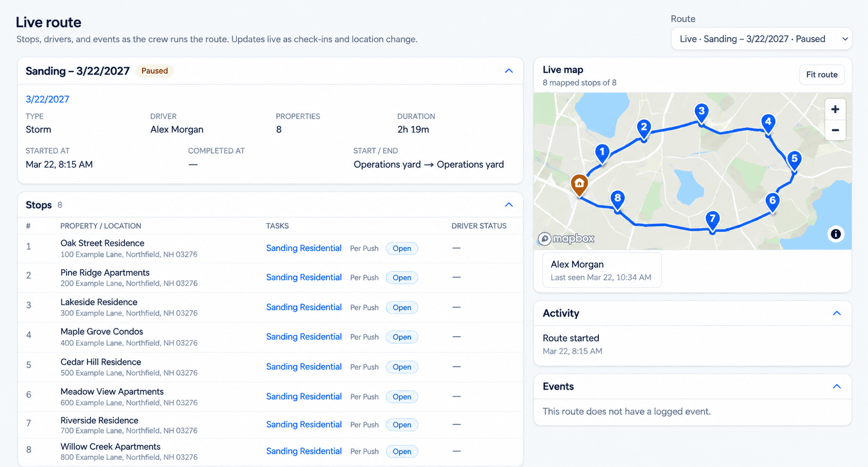Open Sanding Residential task for Maple Grove Condos
Image resolution: width=868 pixels, height=467 pixels.
click(x=304, y=337)
